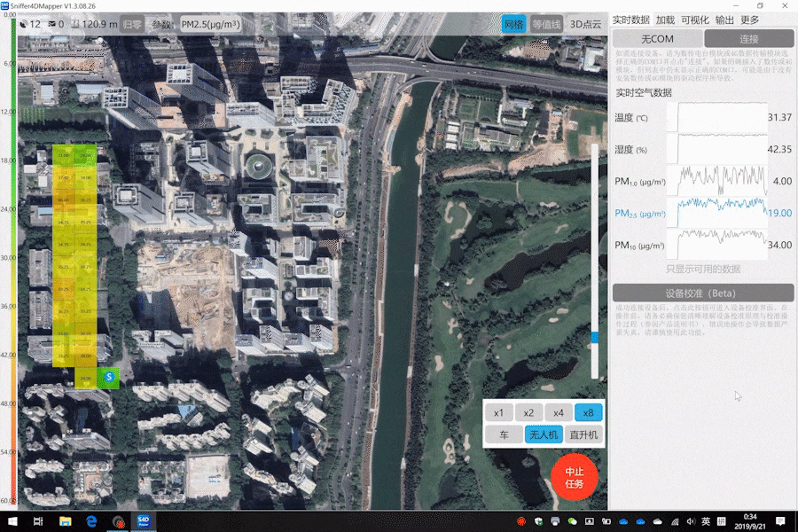Click the PM10 value 34.00

click(779, 245)
